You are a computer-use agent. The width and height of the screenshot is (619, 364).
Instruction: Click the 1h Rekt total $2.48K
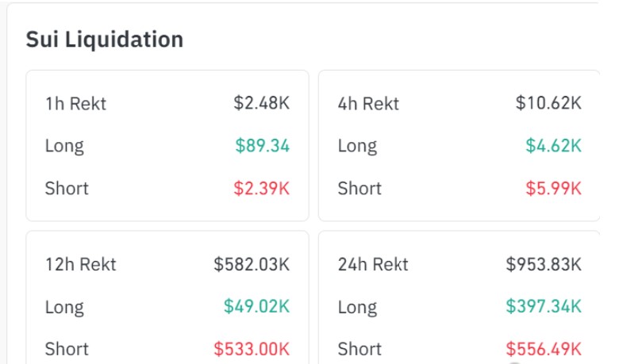[x=261, y=103]
